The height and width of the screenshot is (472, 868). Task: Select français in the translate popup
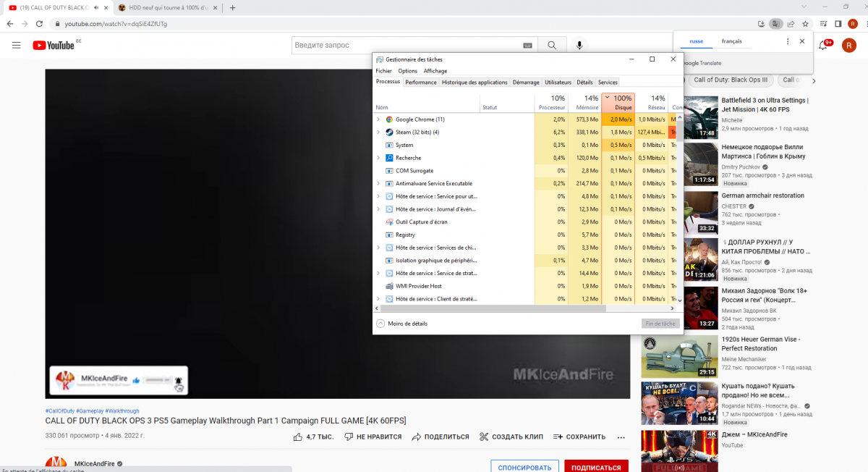coord(731,41)
